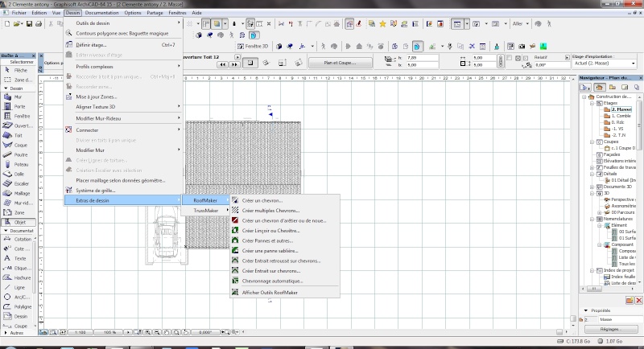Select the Ligne line tool
The width and height of the screenshot is (644, 349).
click(18, 288)
